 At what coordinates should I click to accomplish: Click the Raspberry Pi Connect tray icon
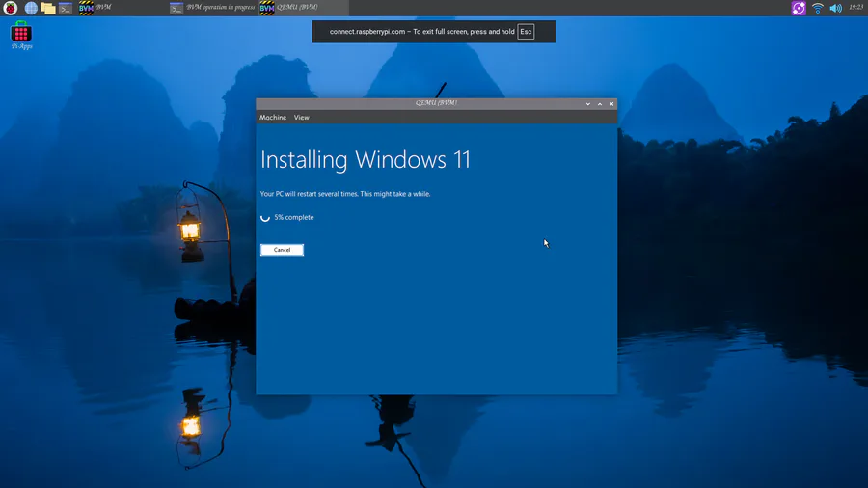[x=799, y=8]
